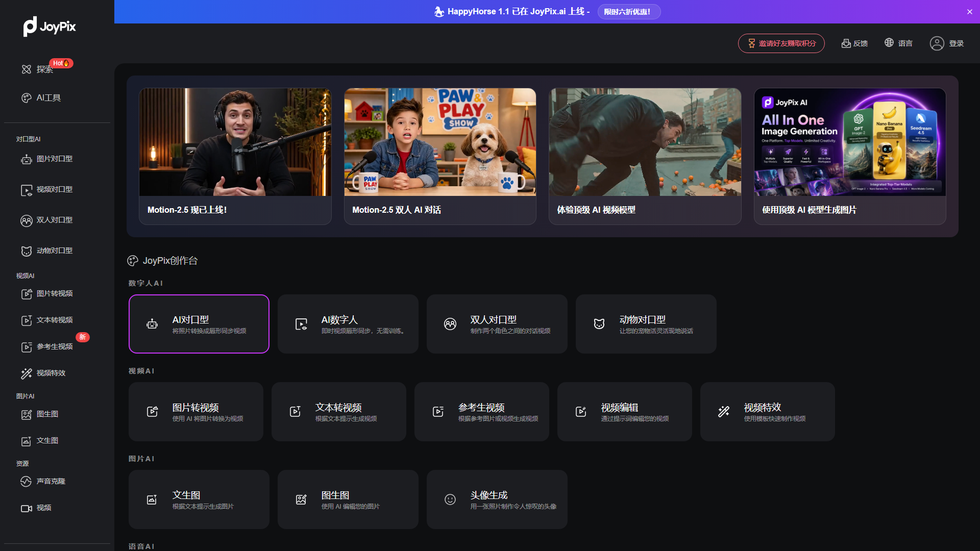This screenshot has height=551, width=980.
Task: Click the 新 badge on 参考生视频
Action: (x=83, y=337)
